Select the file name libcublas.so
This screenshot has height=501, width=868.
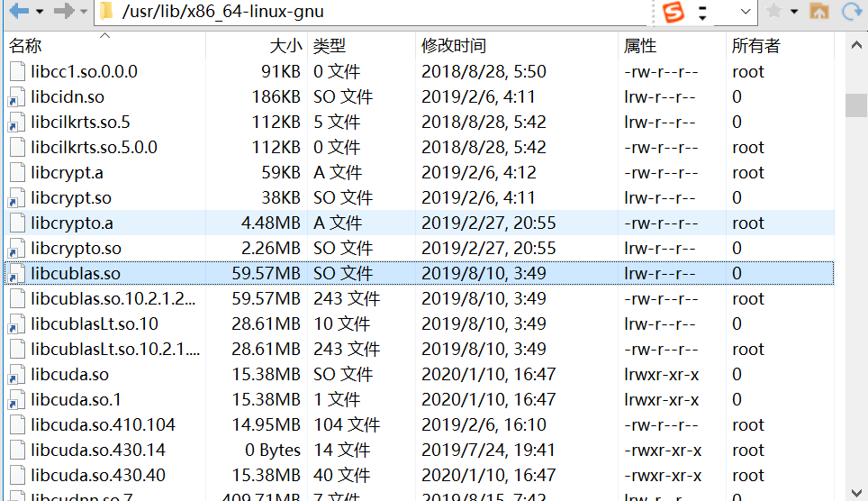[x=76, y=273]
